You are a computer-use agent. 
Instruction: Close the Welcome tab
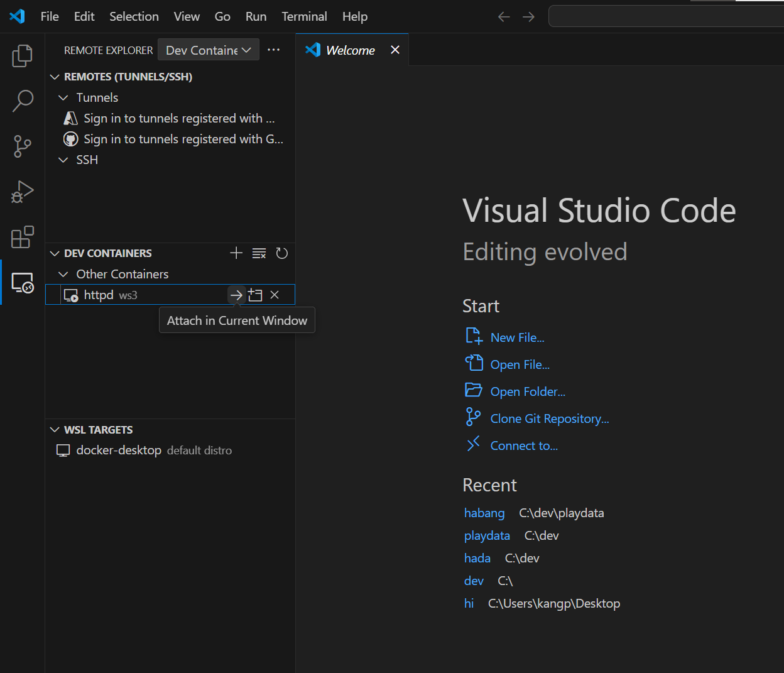point(395,50)
